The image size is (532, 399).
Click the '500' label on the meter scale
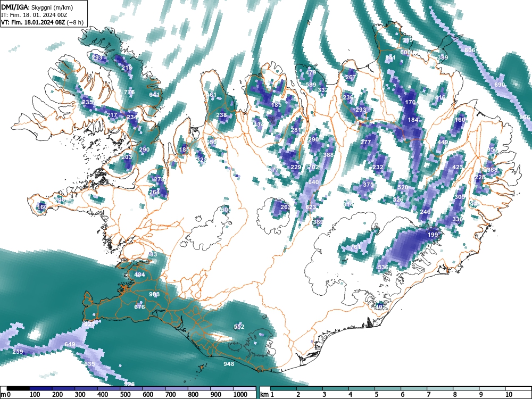click(x=125, y=394)
